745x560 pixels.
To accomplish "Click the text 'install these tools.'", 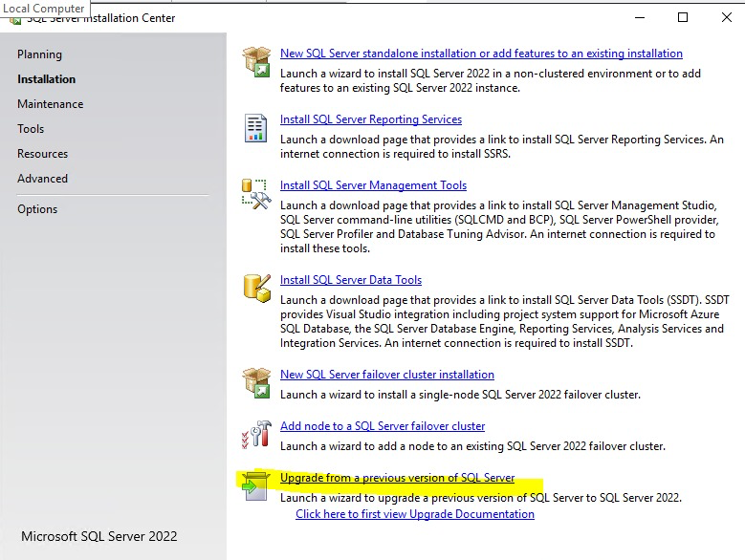I will 324,248.
